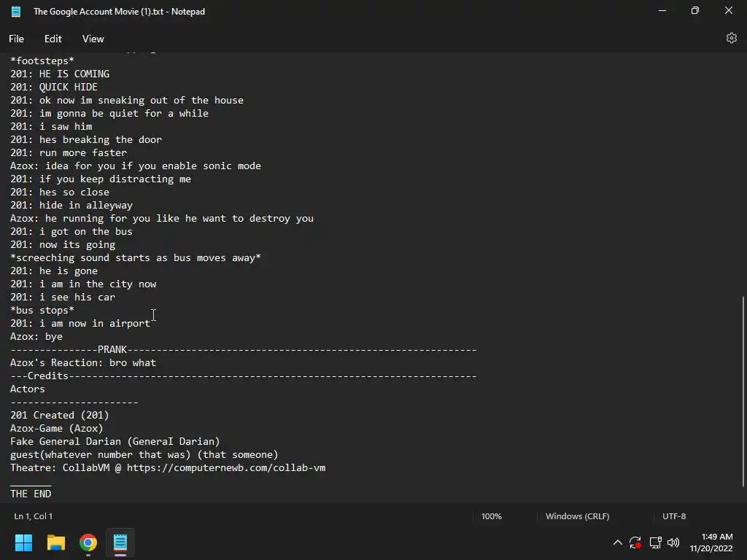Open network status tray icon
747x560 pixels.
(655, 542)
